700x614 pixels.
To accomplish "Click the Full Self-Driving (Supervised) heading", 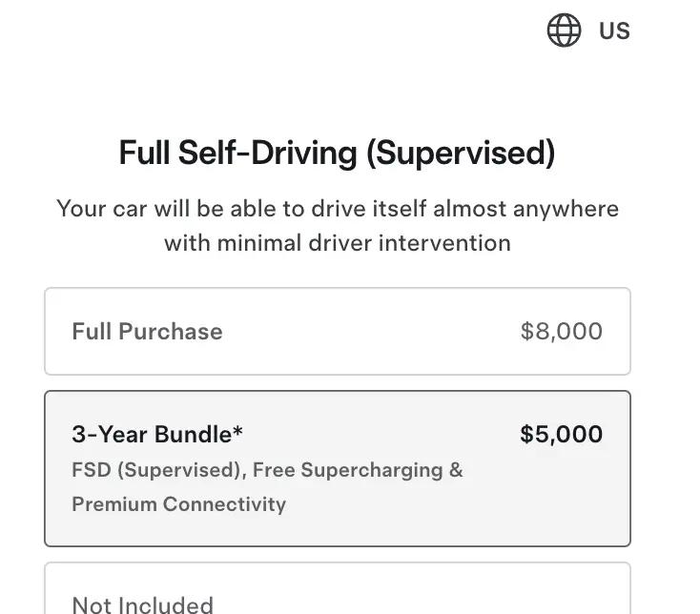I will pos(338,153).
